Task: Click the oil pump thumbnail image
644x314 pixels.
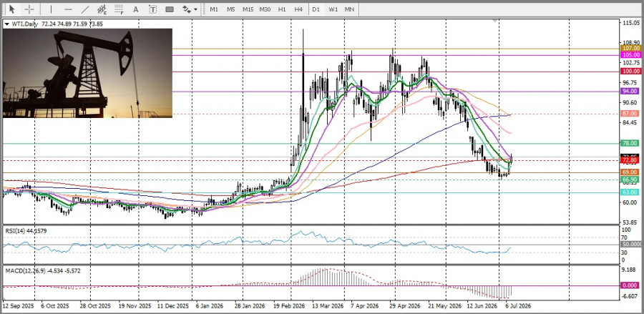Action: coord(87,73)
